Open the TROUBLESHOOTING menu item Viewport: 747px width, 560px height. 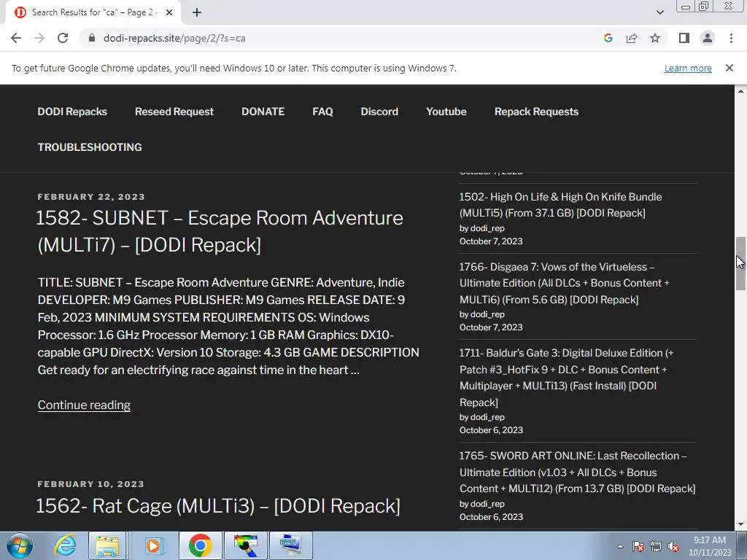90,147
